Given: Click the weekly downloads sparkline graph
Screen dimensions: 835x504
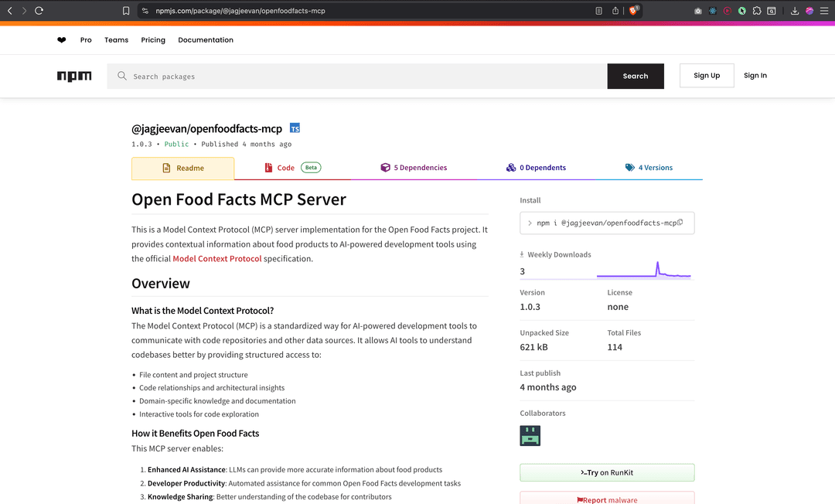Looking at the screenshot, I should pos(644,267).
